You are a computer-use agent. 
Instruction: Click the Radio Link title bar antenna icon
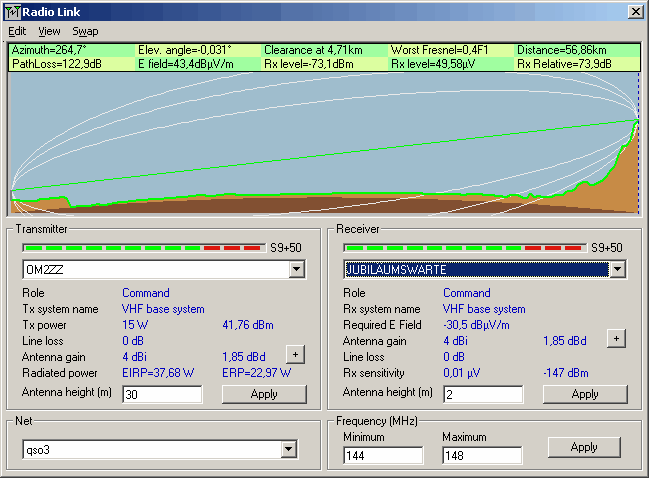[12, 12]
